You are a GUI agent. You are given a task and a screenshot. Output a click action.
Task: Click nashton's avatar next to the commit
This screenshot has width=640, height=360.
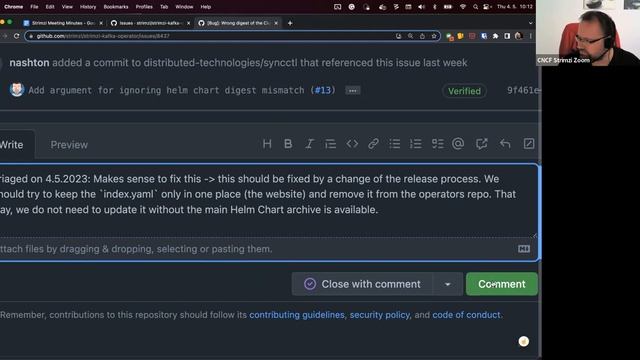(x=17, y=89)
